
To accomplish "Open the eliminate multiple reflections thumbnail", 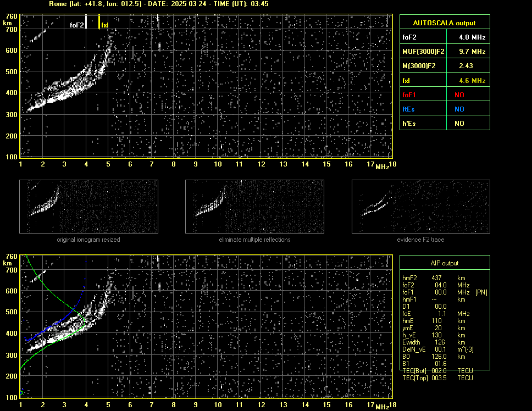I will [254, 207].
